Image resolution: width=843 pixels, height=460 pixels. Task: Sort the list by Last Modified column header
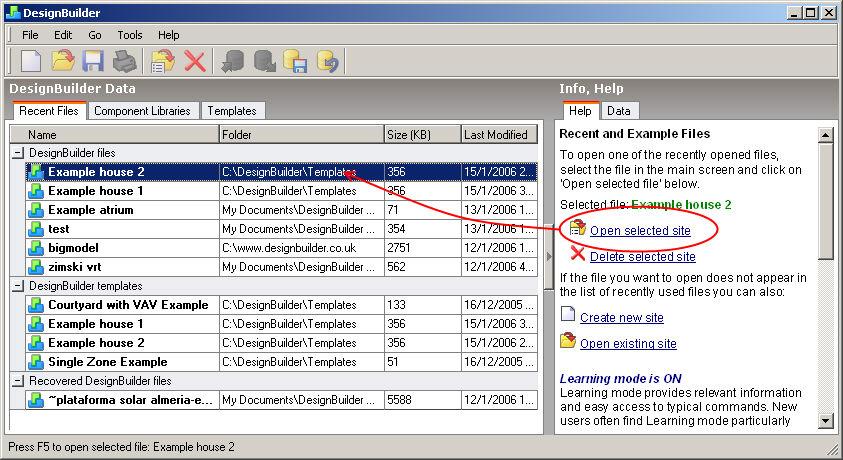(x=499, y=134)
